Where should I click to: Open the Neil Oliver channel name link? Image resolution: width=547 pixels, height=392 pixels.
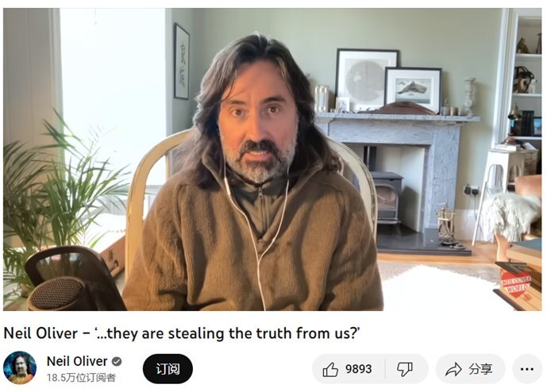[x=77, y=361]
